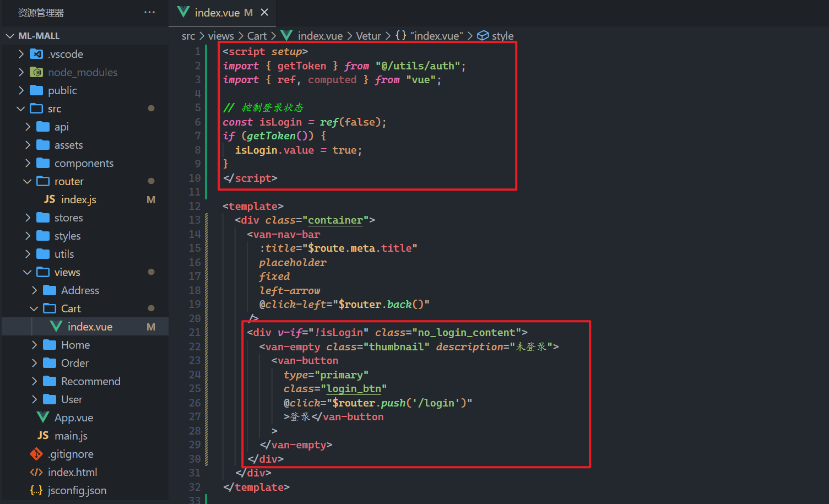Click line number 21 in the gutter

(195, 332)
